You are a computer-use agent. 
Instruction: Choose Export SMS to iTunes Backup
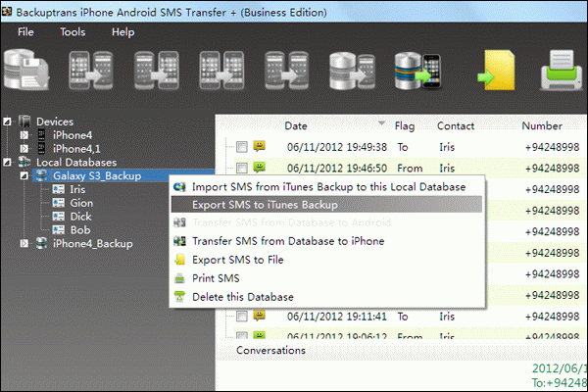click(326, 205)
